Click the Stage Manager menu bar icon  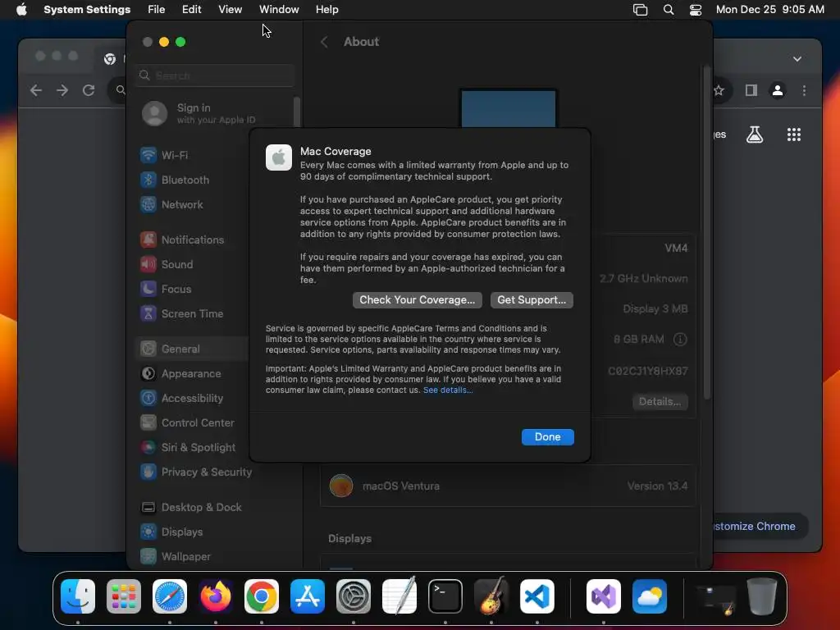(x=640, y=10)
